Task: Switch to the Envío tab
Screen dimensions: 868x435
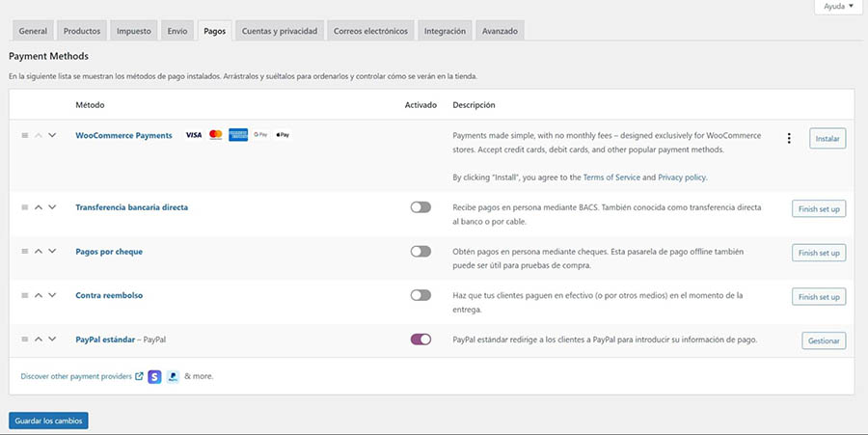Action: tap(177, 31)
